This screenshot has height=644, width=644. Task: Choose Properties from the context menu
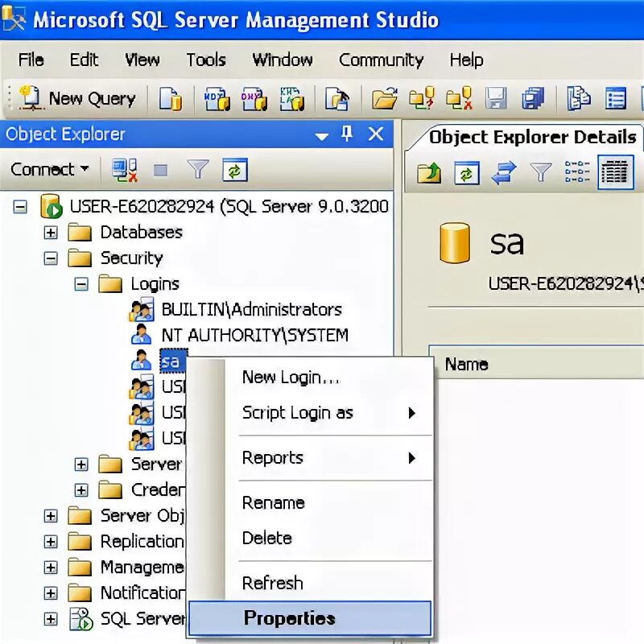click(x=309, y=618)
